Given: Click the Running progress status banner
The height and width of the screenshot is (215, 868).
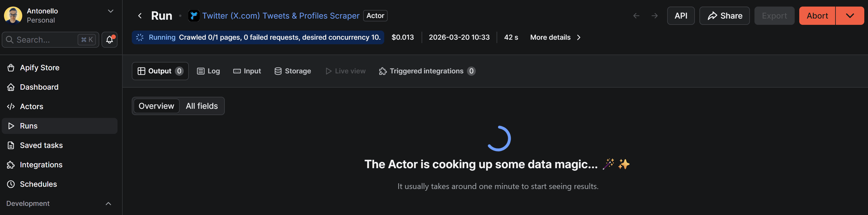Looking at the screenshot, I should pos(258,37).
